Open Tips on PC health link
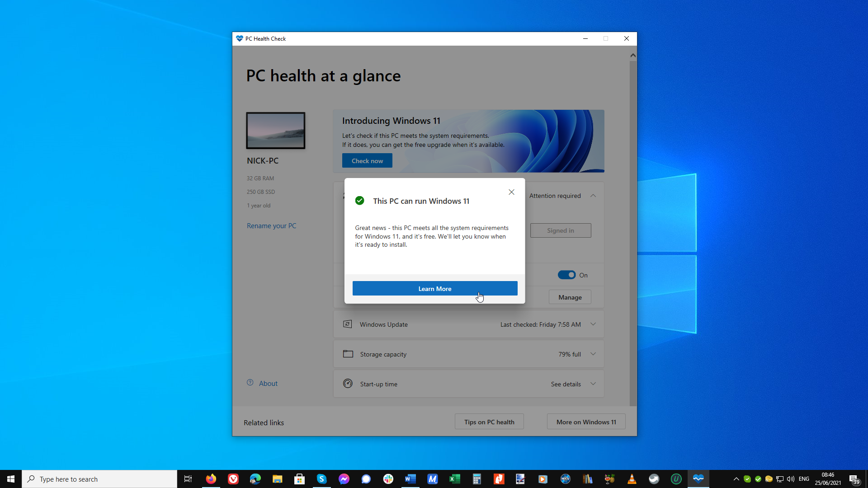This screenshot has height=488, width=868. tap(489, 422)
